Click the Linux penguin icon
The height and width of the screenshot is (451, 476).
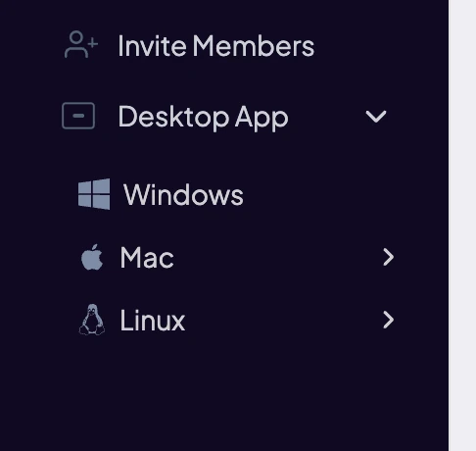[x=92, y=320]
